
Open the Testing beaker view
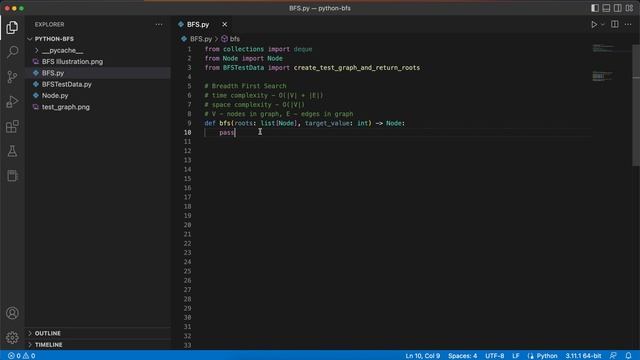12,151
